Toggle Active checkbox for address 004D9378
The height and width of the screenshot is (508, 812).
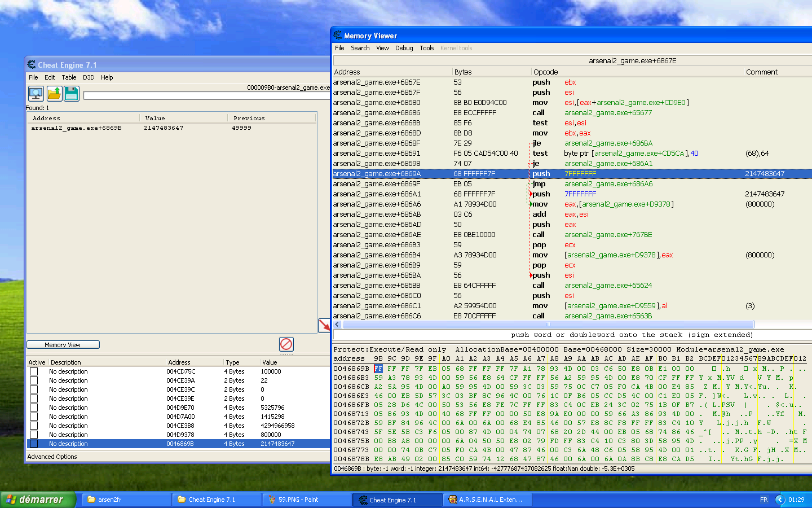coord(34,435)
